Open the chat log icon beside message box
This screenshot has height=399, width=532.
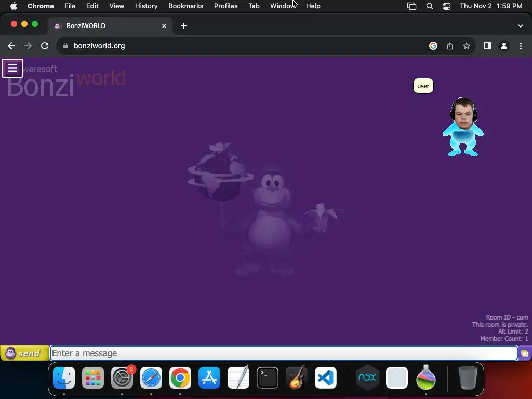point(525,353)
